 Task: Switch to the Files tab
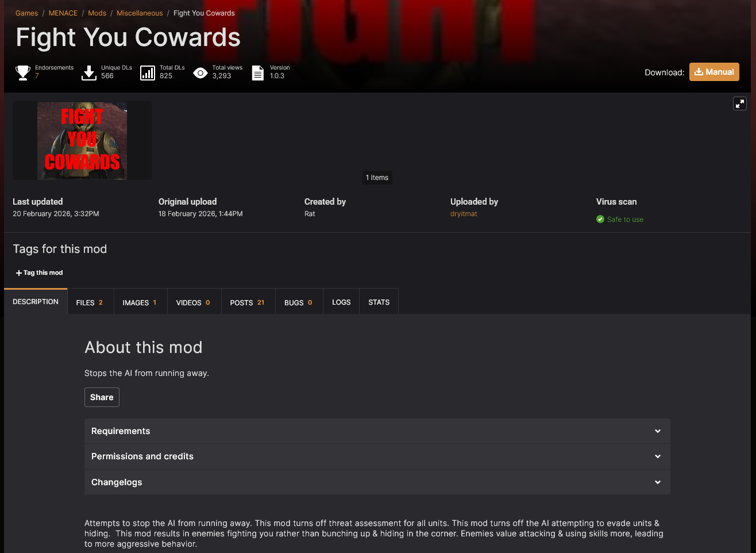tap(90, 302)
